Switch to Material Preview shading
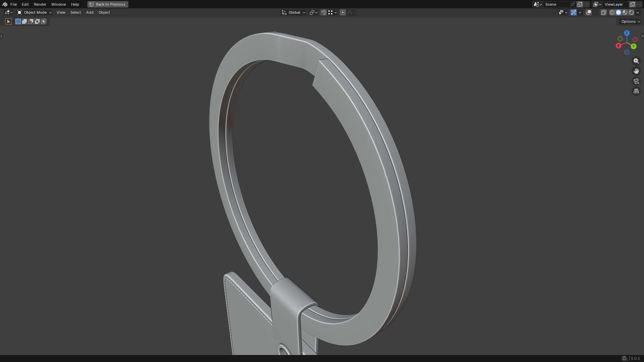The height and width of the screenshot is (362, 644). [x=625, y=12]
